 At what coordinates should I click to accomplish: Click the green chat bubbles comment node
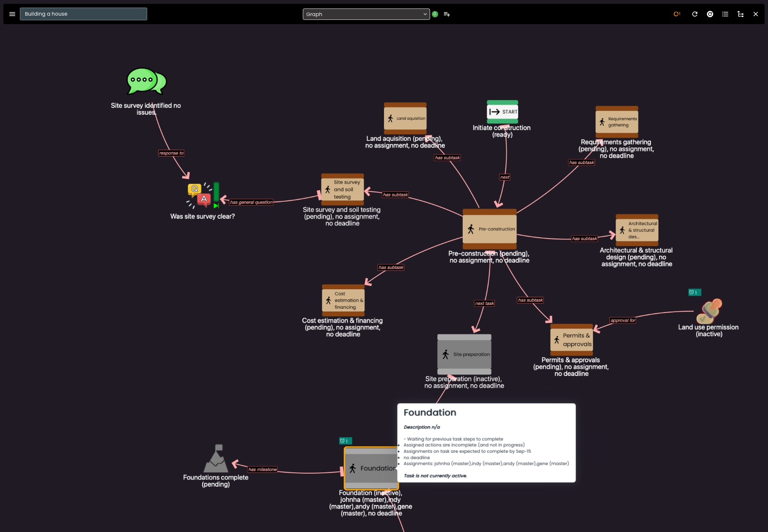point(146,81)
